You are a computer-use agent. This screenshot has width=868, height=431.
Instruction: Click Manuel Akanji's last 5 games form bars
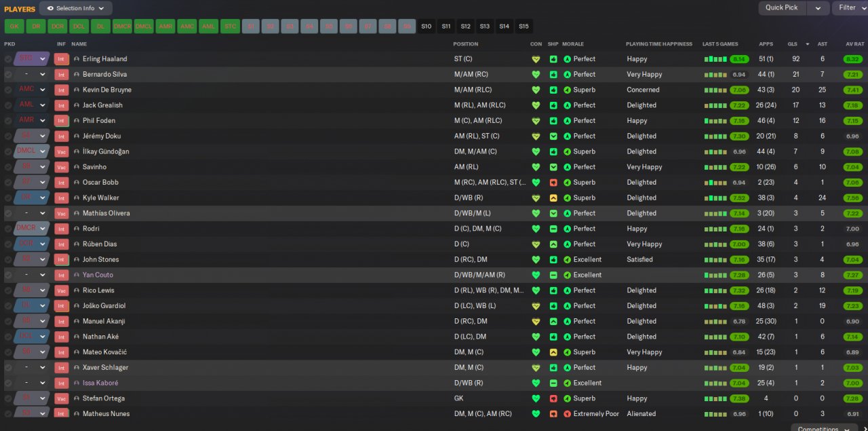[715, 321]
